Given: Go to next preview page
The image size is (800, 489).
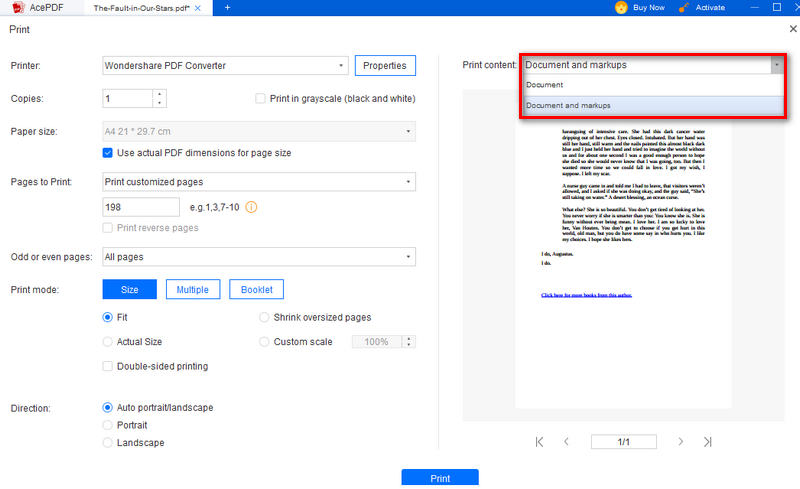Looking at the screenshot, I should click(x=680, y=442).
